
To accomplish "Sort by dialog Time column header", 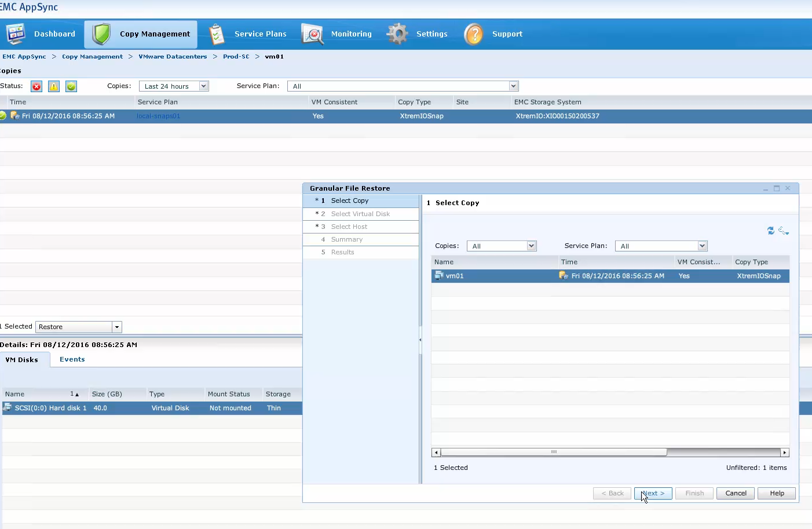I will (x=616, y=262).
